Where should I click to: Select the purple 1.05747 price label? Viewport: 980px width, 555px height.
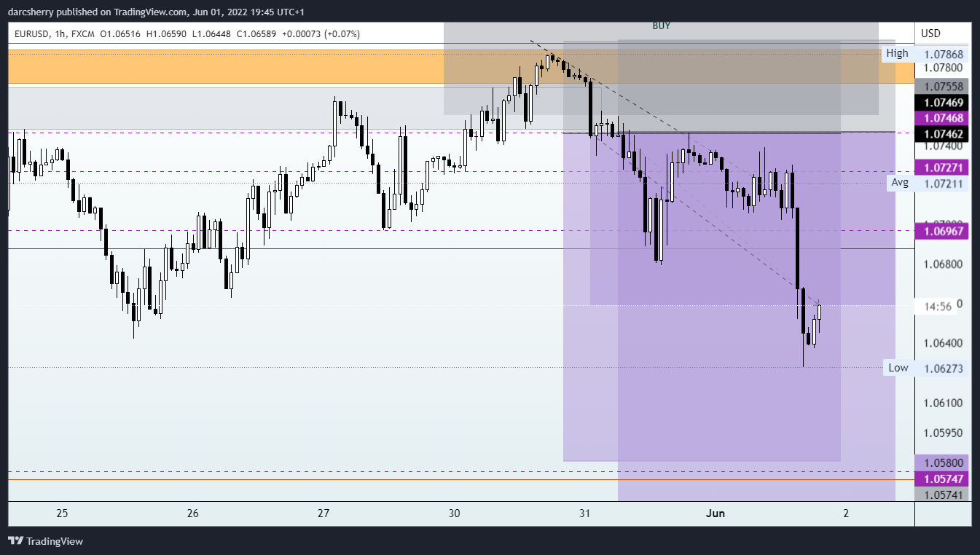coord(943,479)
